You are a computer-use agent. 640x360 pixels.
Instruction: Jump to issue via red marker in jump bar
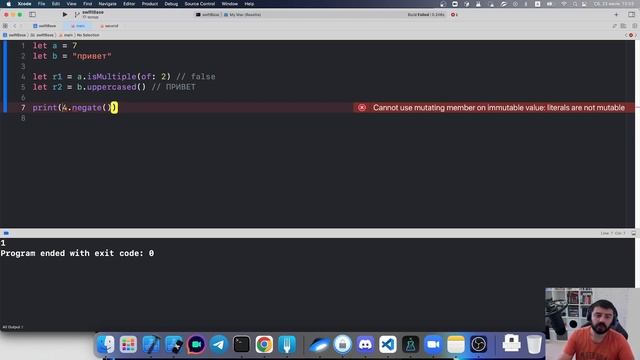(x=631, y=35)
